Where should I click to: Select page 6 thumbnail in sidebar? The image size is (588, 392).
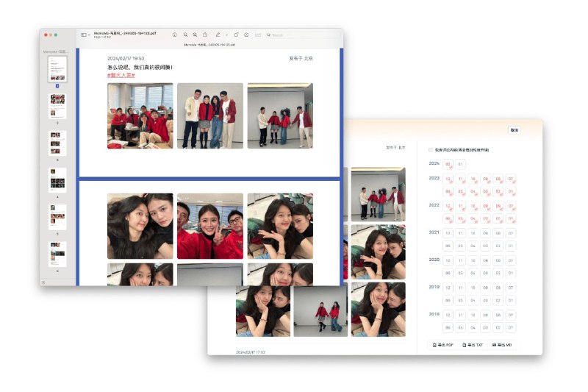point(57,254)
